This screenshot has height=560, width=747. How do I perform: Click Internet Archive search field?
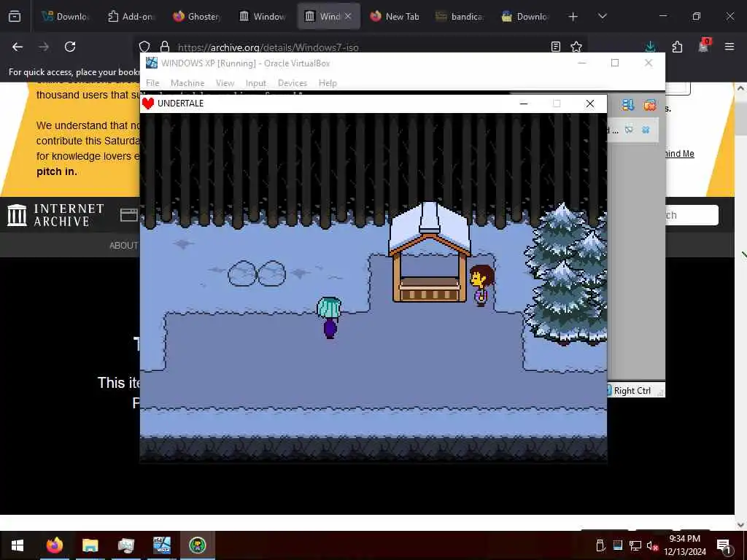pos(691,215)
